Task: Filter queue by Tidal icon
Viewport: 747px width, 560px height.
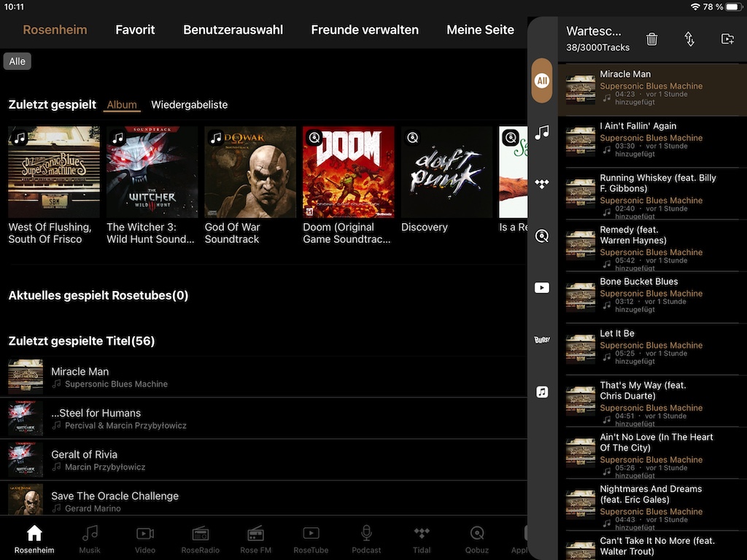Action: tap(542, 184)
